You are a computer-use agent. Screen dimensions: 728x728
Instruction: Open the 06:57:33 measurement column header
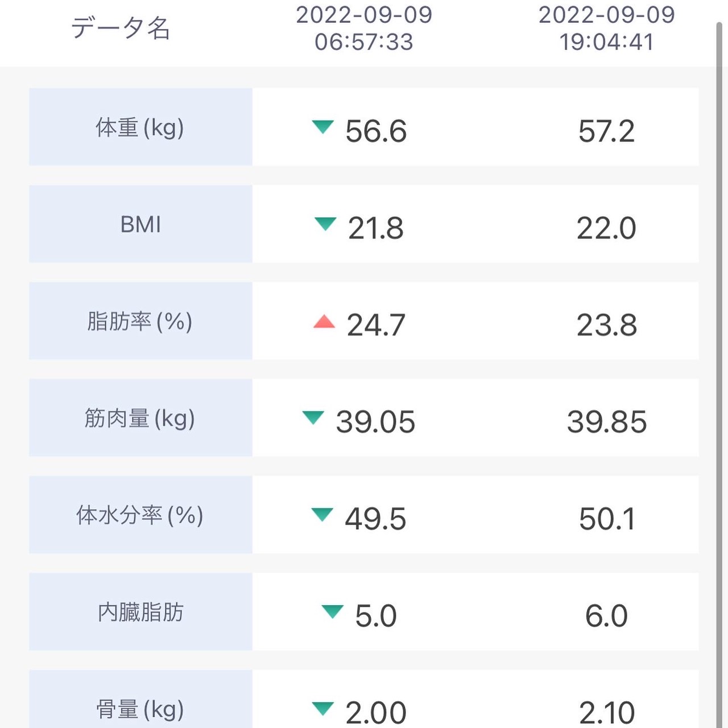click(x=364, y=28)
